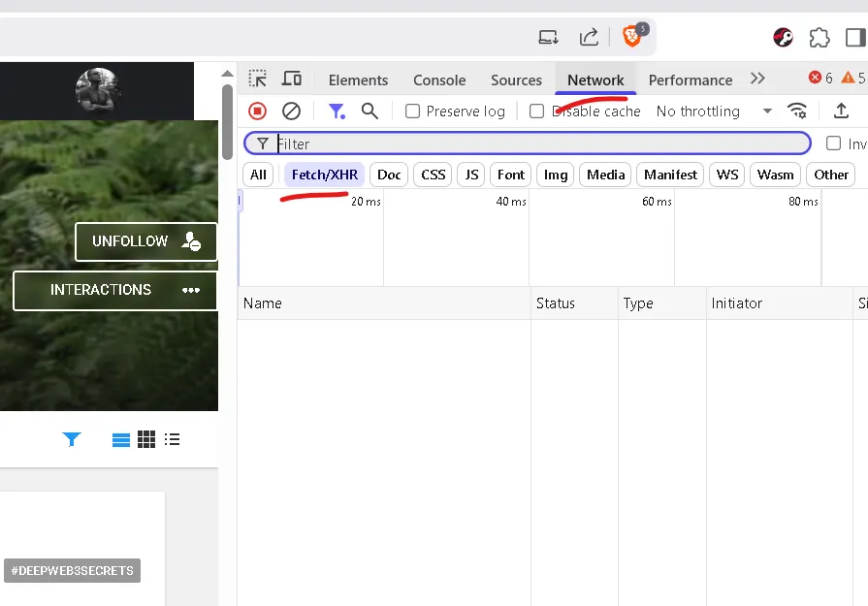Image resolution: width=868 pixels, height=606 pixels.
Task: Click the red error count icon
Action: tap(815, 78)
